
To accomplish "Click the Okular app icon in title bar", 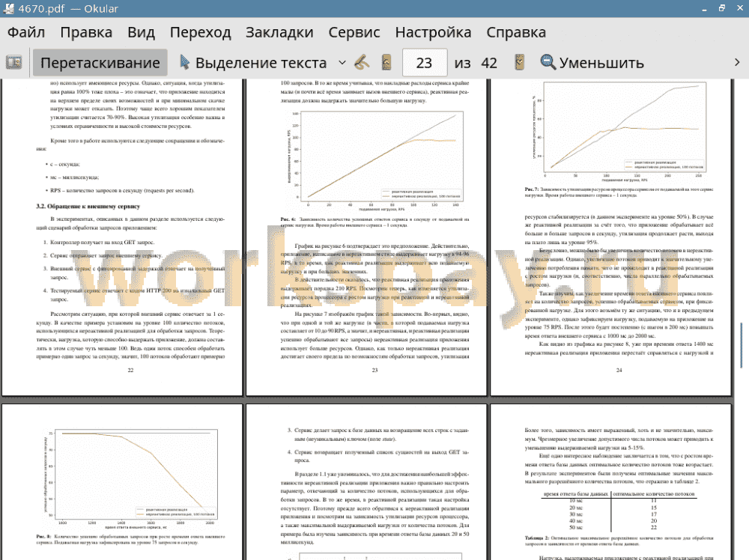I will (8, 8).
